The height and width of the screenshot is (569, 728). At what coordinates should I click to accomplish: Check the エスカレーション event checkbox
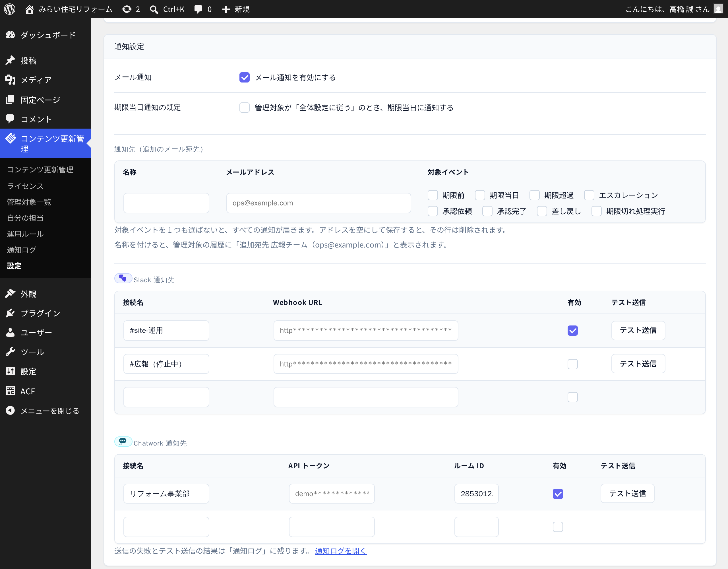[589, 195]
